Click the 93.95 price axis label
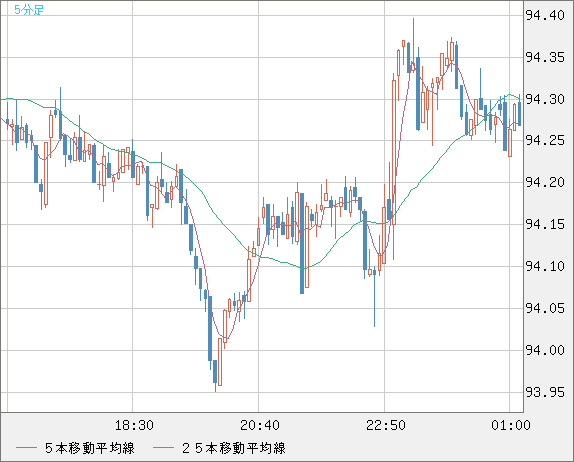 click(545, 392)
